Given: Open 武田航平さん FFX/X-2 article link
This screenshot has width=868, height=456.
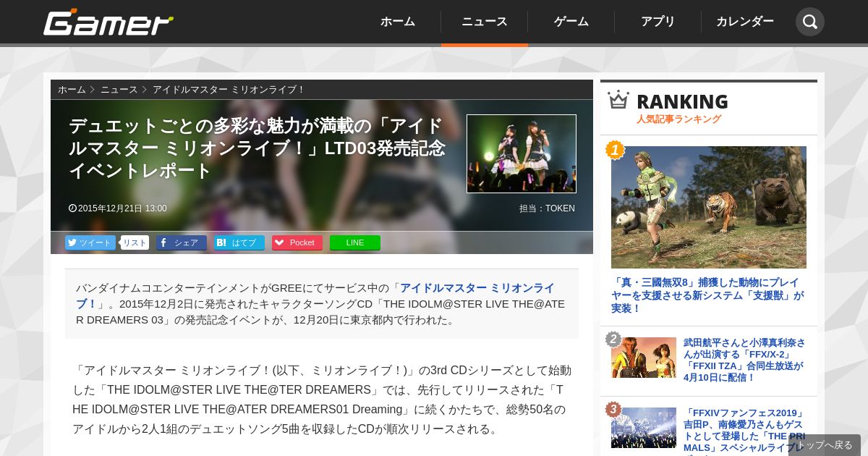Looking at the screenshot, I should point(745,360).
